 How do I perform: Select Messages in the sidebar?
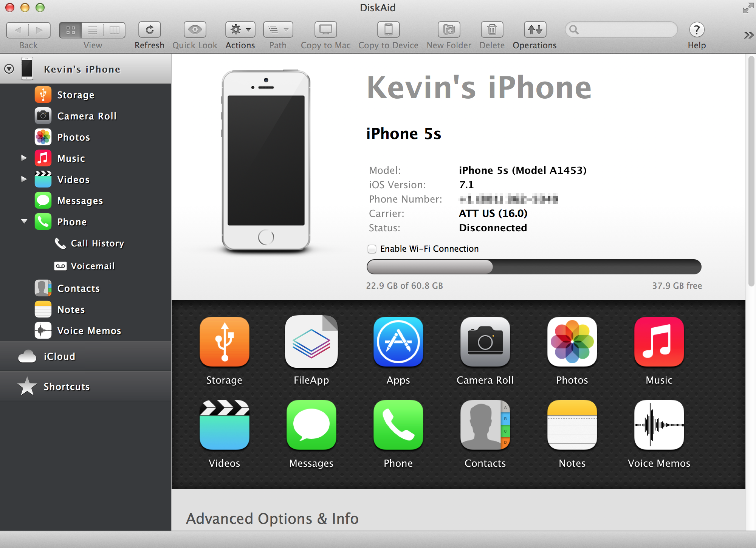(85, 201)
